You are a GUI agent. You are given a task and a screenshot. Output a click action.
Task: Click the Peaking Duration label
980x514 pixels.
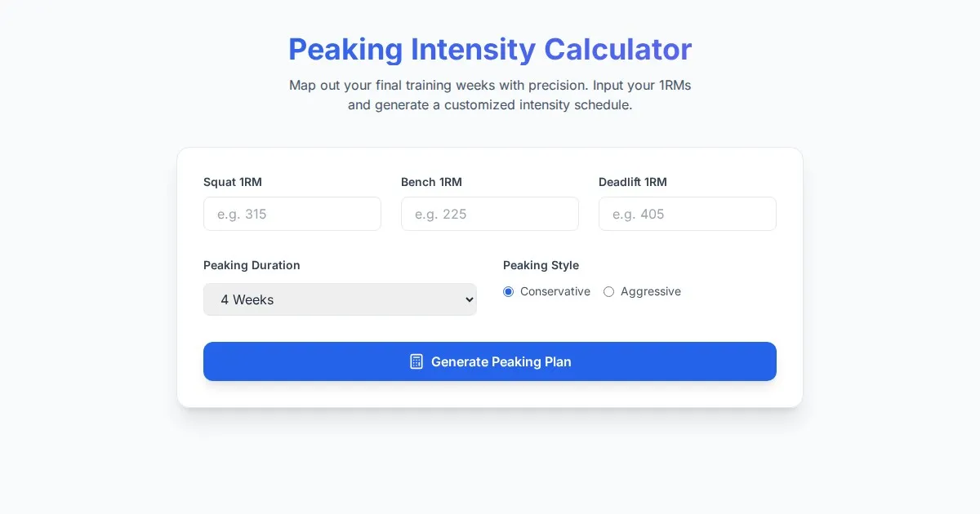[252, 265]
